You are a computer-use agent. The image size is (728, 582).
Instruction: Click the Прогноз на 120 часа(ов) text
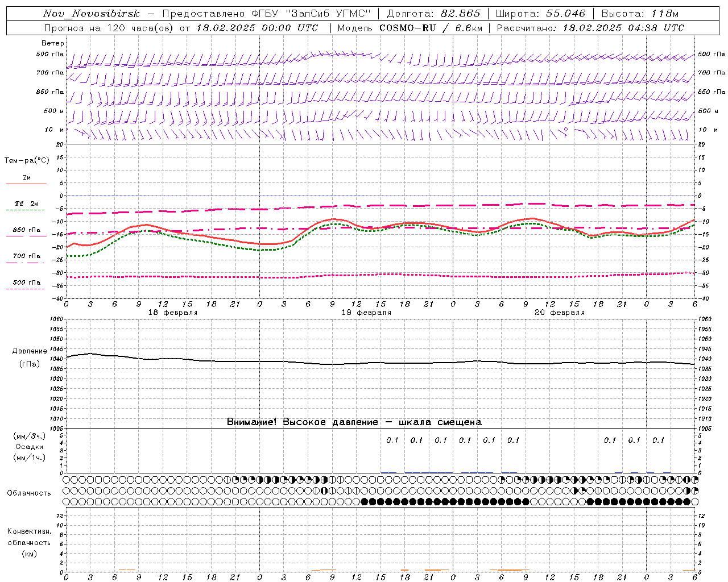tap(110, 28)
